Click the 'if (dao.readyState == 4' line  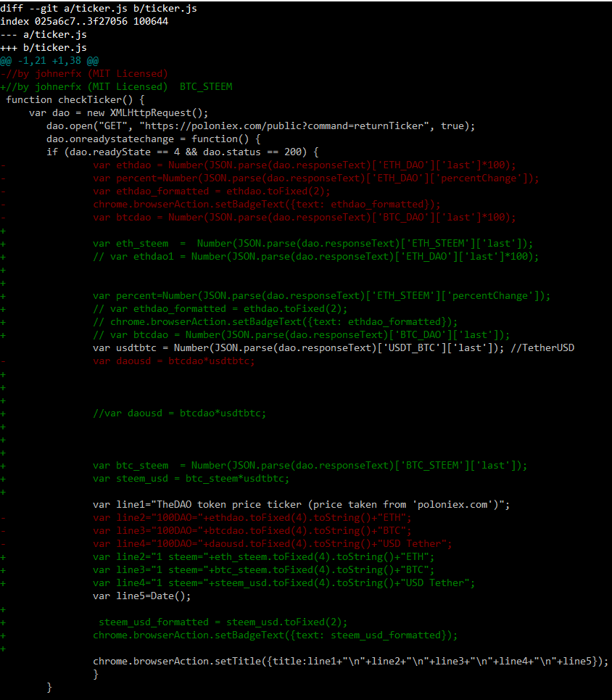183,152
